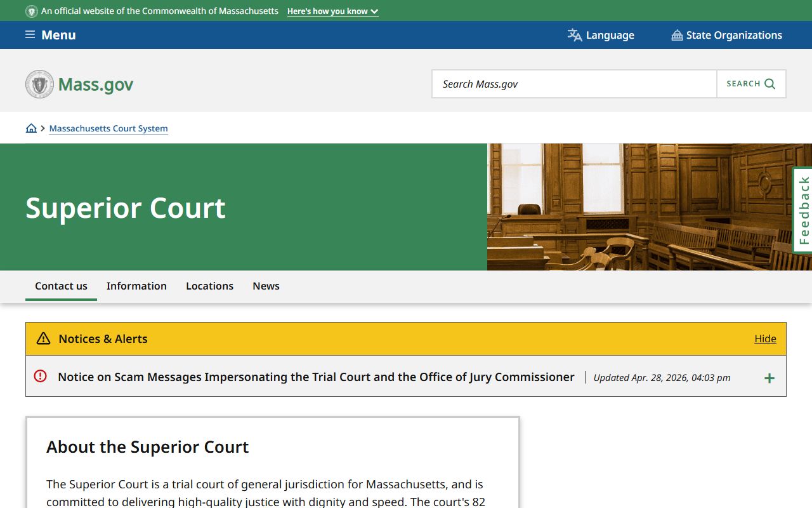Image resolution: width=812 pixels, height=508 pixels.
Task: Click the SEARCH button label
Action: point(743,84)
